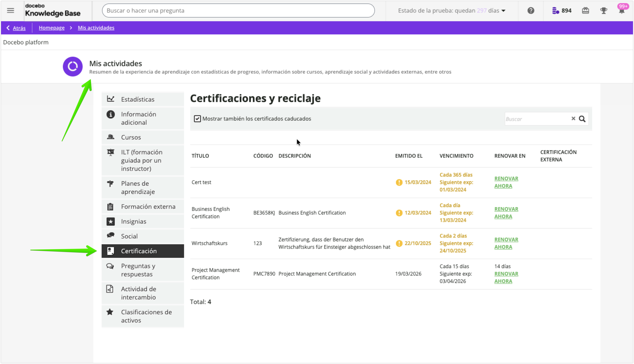The width and height of the screenshot is (634, 364).
Task: Open the gift box icon
Action: tap(585, 11)
